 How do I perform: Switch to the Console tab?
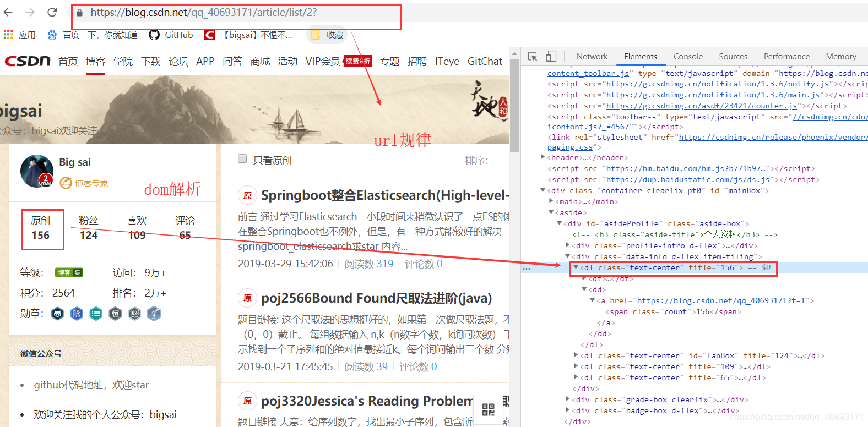click(688, 56)
